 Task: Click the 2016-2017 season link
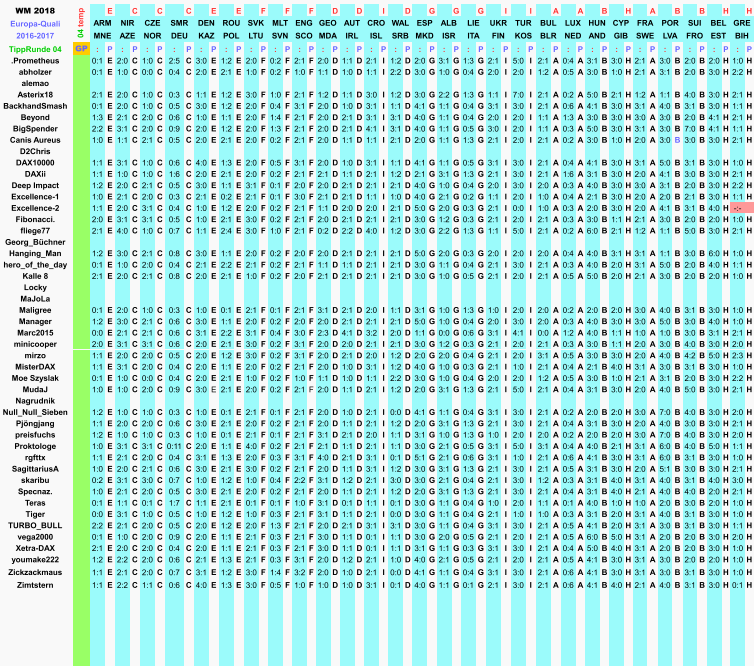(36, 34)
